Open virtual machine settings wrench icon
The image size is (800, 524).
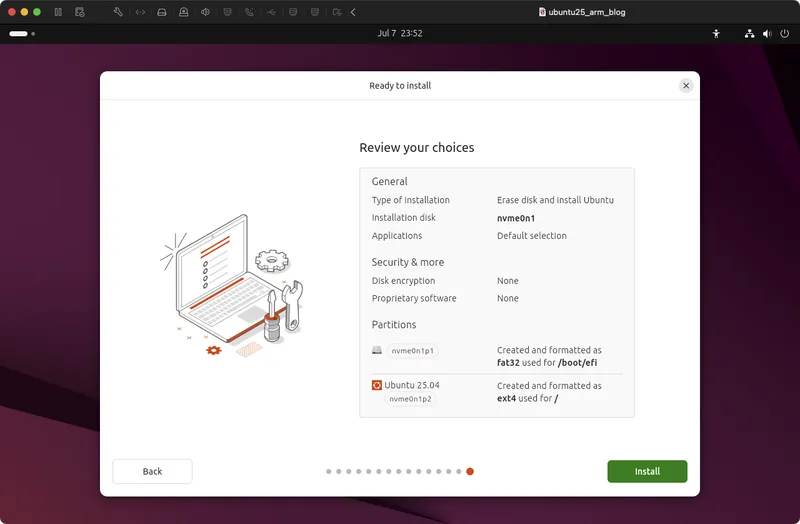[x=118, y=12]
